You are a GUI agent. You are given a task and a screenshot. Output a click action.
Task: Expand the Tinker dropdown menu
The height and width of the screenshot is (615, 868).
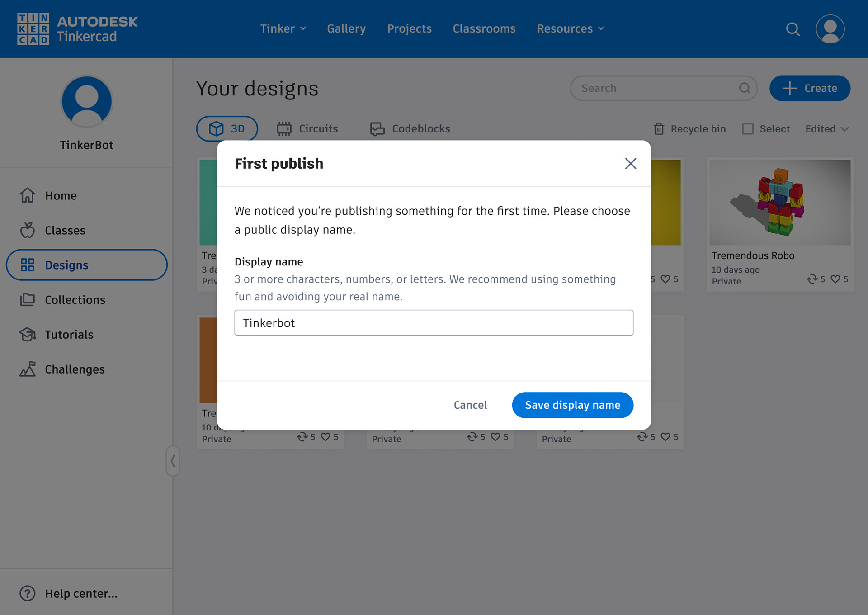click(x=283, y=28)
